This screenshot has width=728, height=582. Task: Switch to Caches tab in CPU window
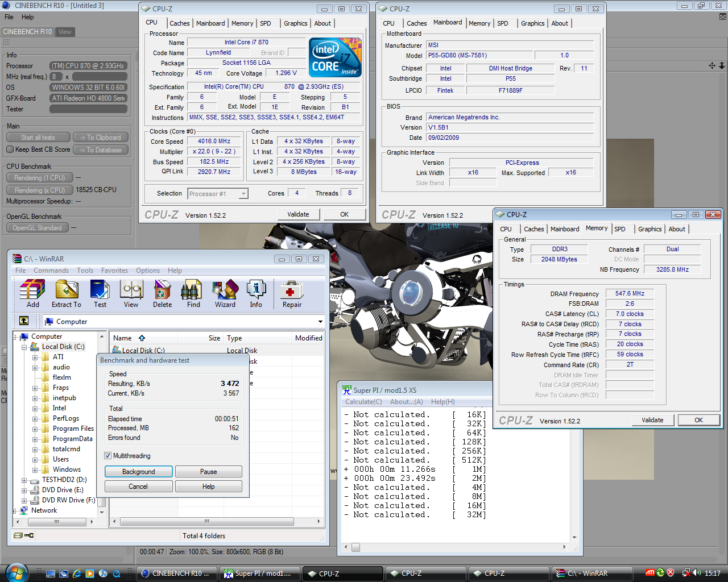(180, 23)
